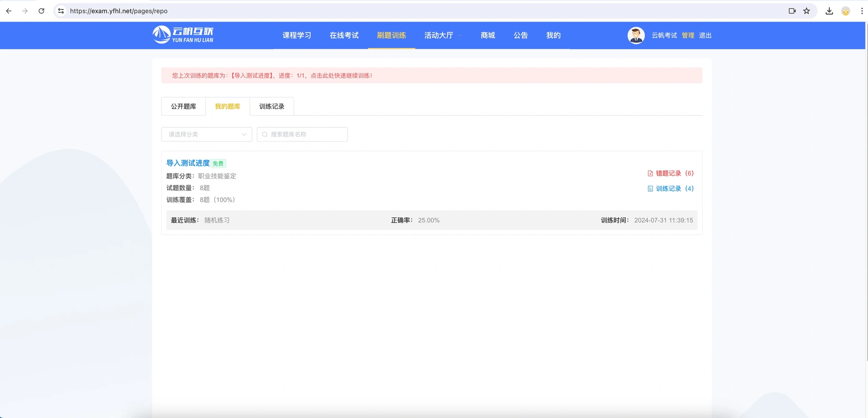Click the browser back arrow

9,11
